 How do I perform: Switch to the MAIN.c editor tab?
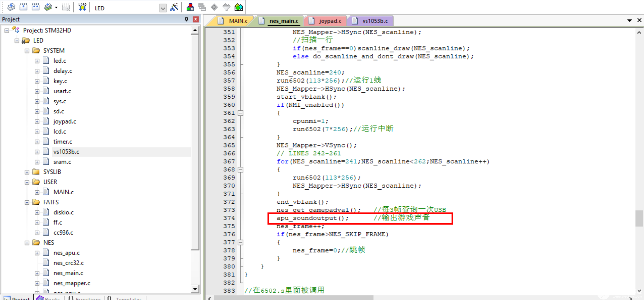(238, 21)
